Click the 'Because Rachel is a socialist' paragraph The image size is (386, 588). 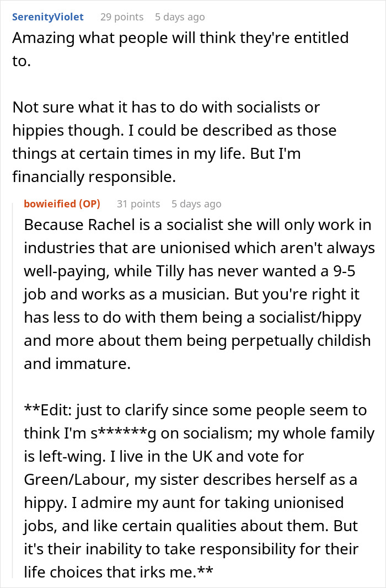(199, 294)
